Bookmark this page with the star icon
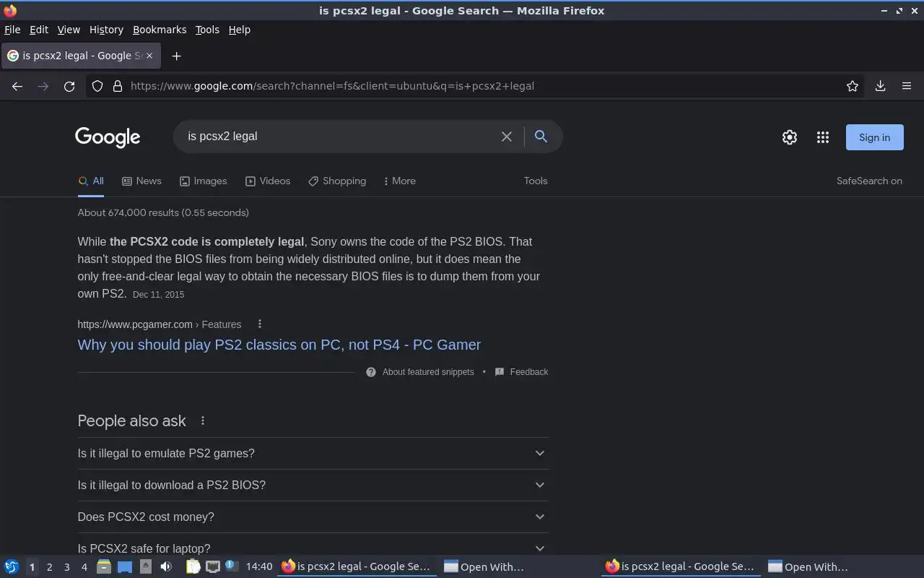Viewport: 924px width, 578px height. pyautogui.click(x=853, y=86)
